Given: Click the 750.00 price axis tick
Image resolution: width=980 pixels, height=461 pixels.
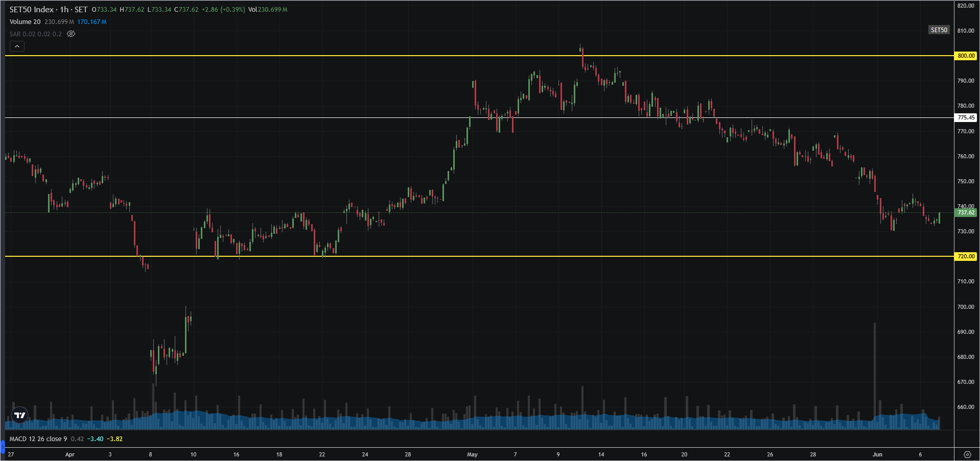Looking at the screenshot, I should click(x=966, y=181).
